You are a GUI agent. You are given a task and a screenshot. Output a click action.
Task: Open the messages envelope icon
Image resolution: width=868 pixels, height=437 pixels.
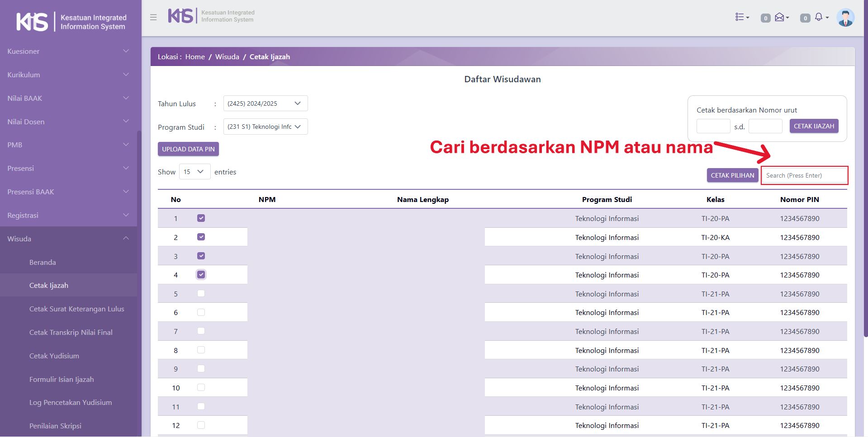pos(781,17)
